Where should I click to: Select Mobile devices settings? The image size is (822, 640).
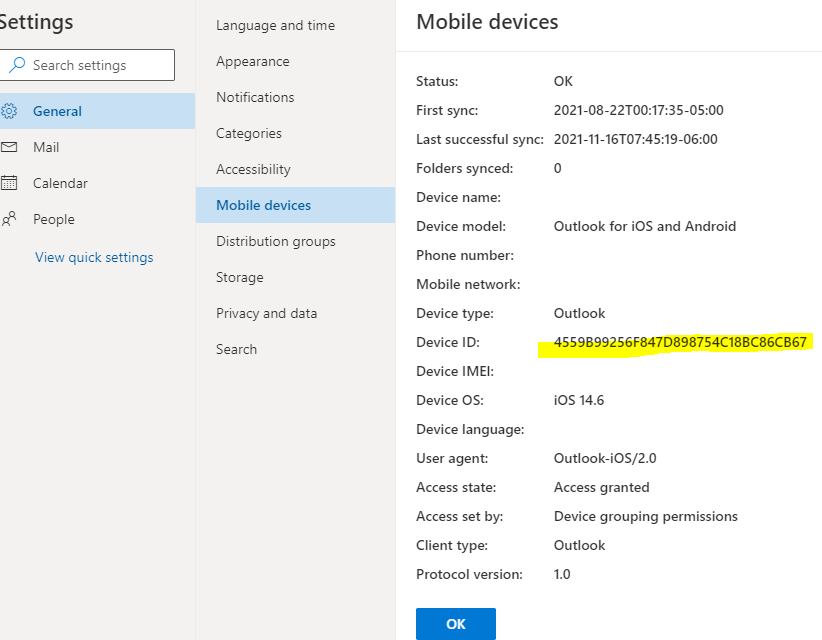click(x=295, y=205)
